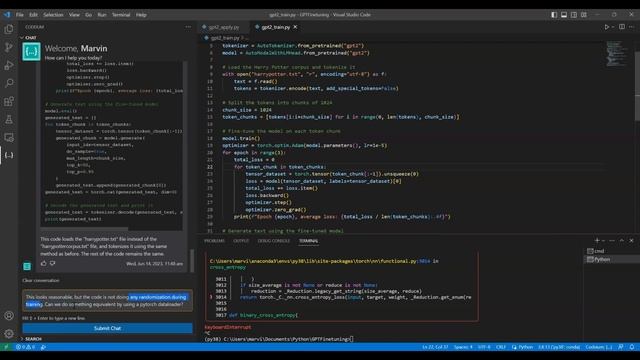The image size is (640, 360).
Task: Click UTF-8 encoding in status bar
Action: coord(484,347)
